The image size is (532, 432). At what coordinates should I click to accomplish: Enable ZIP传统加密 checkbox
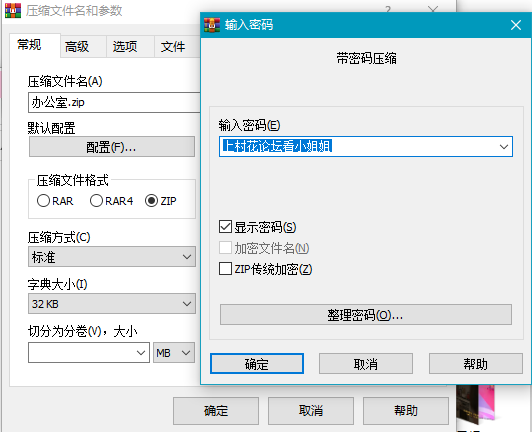point(225,268)
